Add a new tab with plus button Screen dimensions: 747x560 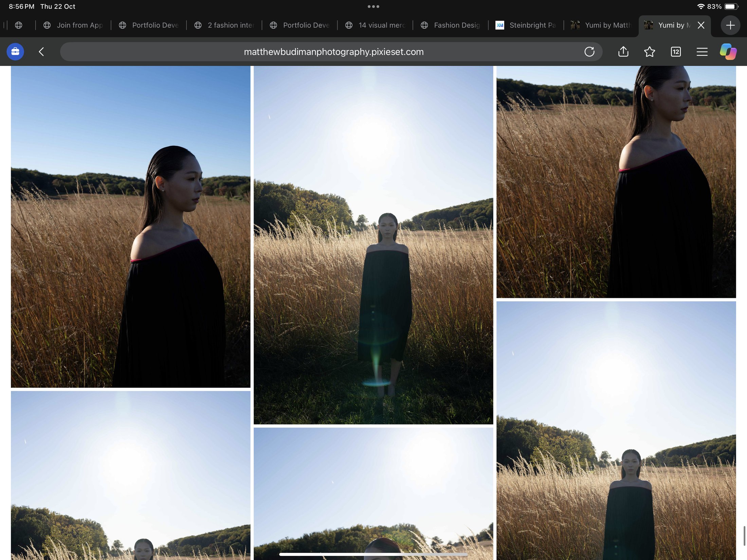tap(730, 25)
